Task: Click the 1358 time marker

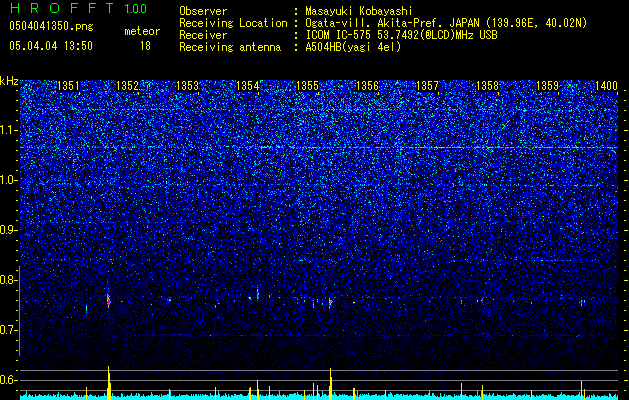Action: pos(487,86)
